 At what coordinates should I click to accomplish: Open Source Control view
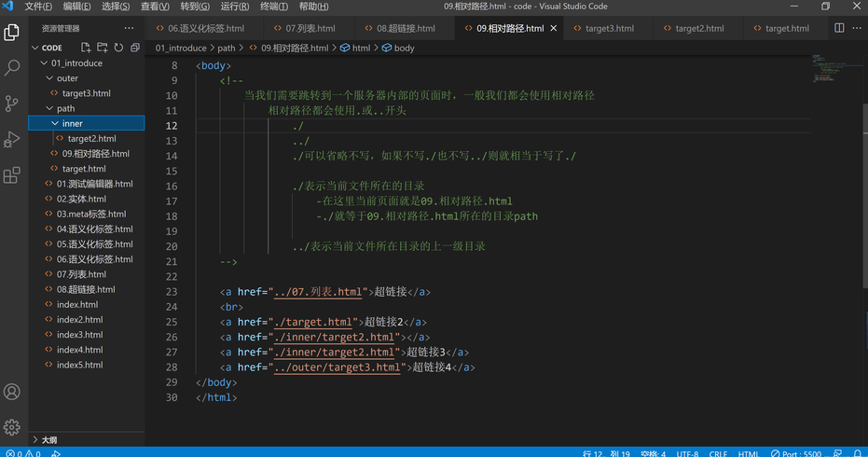coord(11,104)
